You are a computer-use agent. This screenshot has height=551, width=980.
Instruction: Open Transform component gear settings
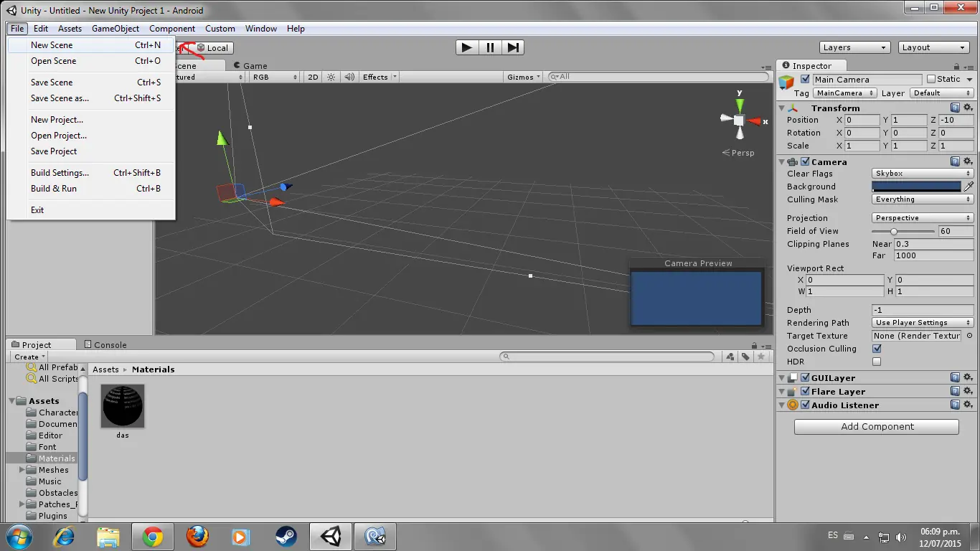(x=968, y=108)
